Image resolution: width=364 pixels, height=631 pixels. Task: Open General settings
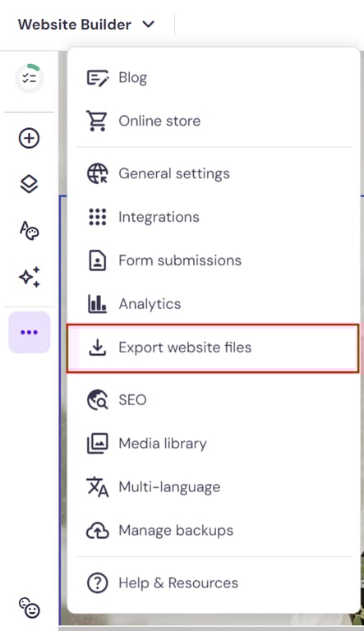tap(174, 173)
